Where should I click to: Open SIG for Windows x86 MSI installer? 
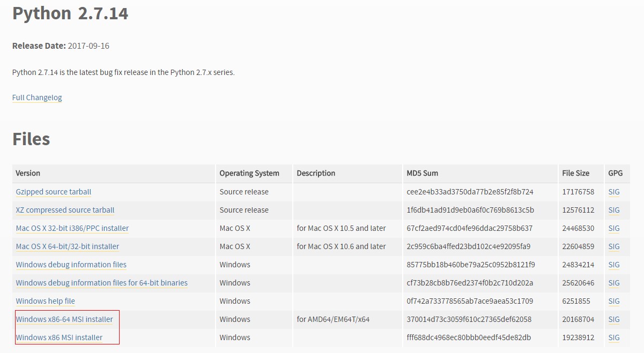click(x=614, y=337)
